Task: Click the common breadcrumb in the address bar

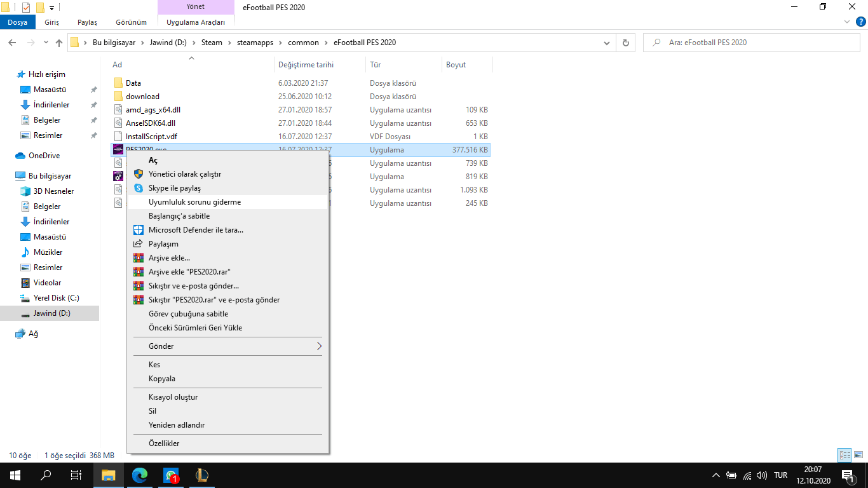Action: pos(303,43)
